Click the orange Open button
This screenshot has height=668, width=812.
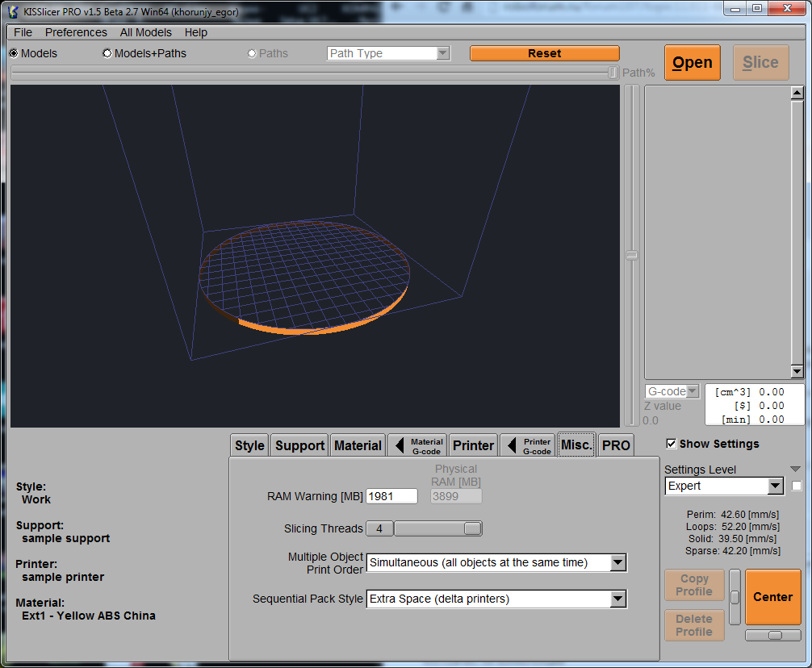(692, 63)
